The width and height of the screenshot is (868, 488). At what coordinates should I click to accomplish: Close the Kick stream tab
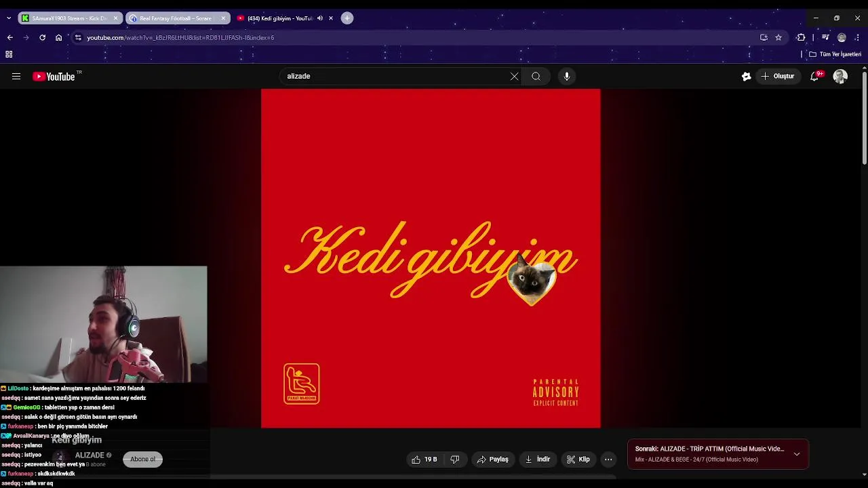click(116, 18)
